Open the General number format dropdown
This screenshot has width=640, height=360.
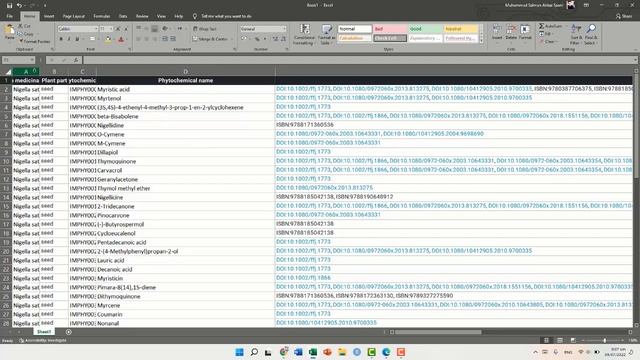[284, 29]
